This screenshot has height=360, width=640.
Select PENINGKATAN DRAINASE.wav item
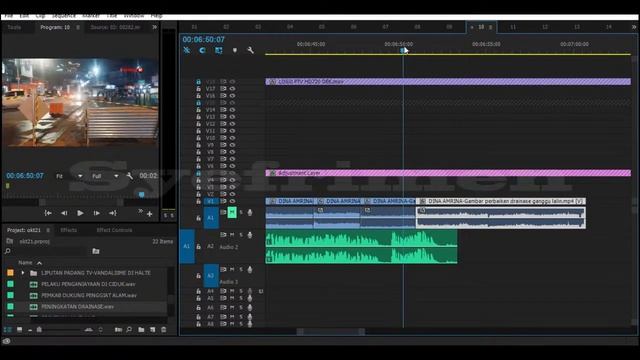tap(78, 307)
